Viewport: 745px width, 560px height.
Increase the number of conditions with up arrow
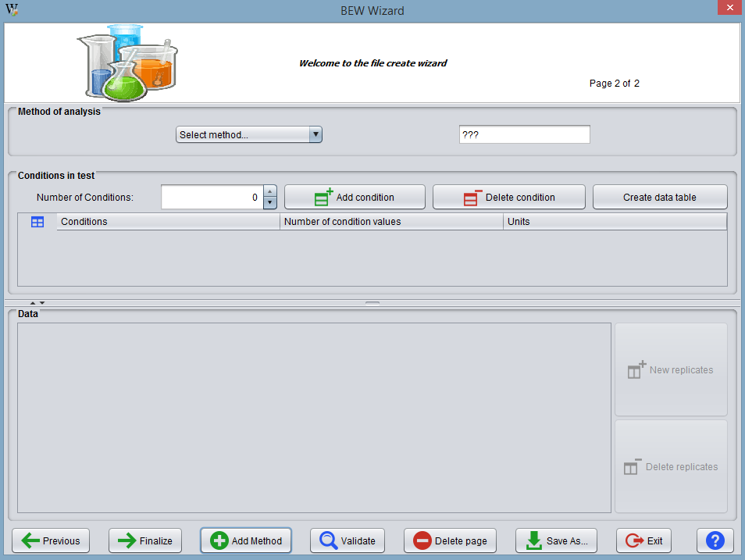[x=270, y=191]
